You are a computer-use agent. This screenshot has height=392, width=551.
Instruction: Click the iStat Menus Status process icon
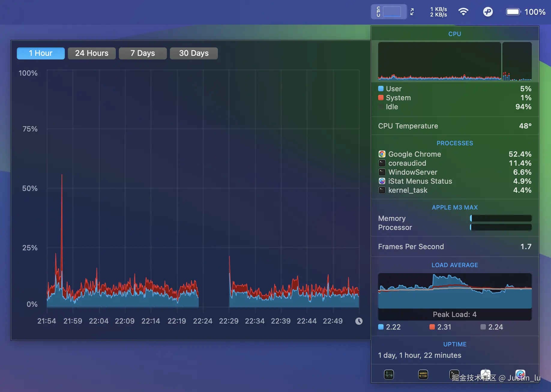tap(382, 181)
